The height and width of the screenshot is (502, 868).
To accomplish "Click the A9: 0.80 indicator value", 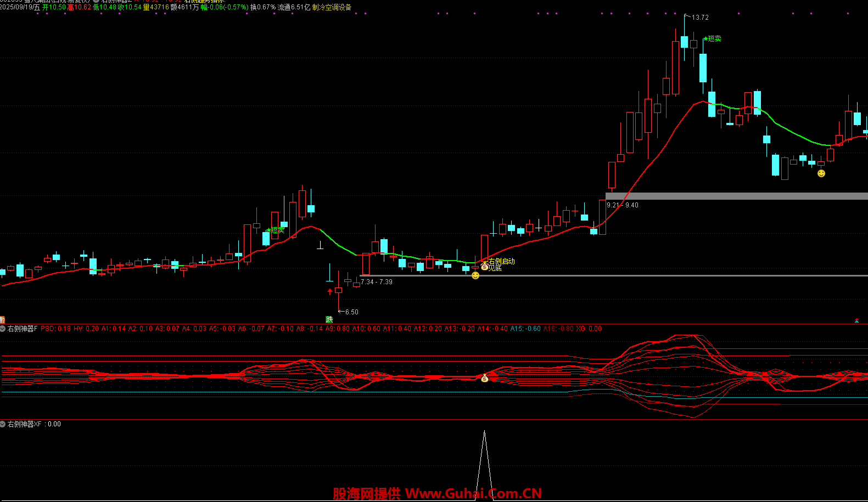I will (x=338, y=329).
